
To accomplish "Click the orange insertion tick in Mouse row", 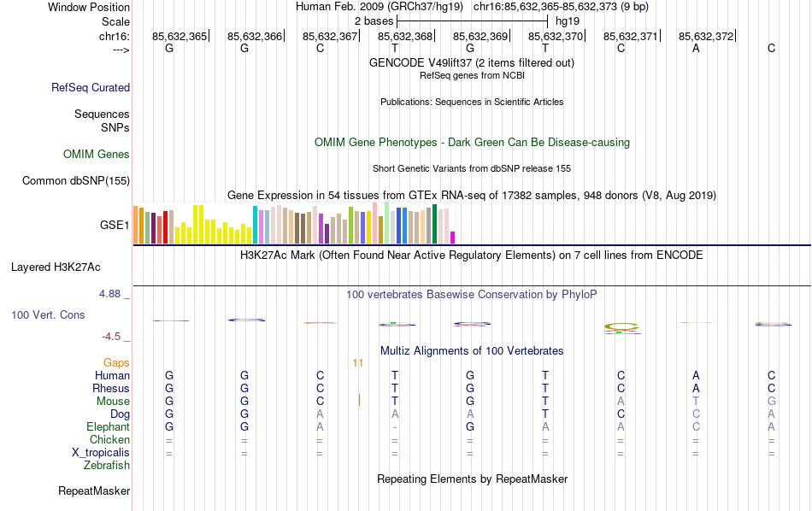I will [x=359, y=400].
